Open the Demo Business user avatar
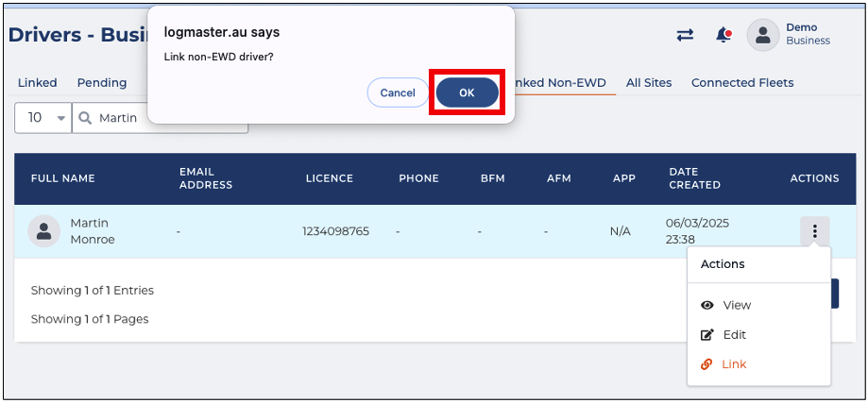This screenshot has height=403, width=868. [x=763, y=35]
